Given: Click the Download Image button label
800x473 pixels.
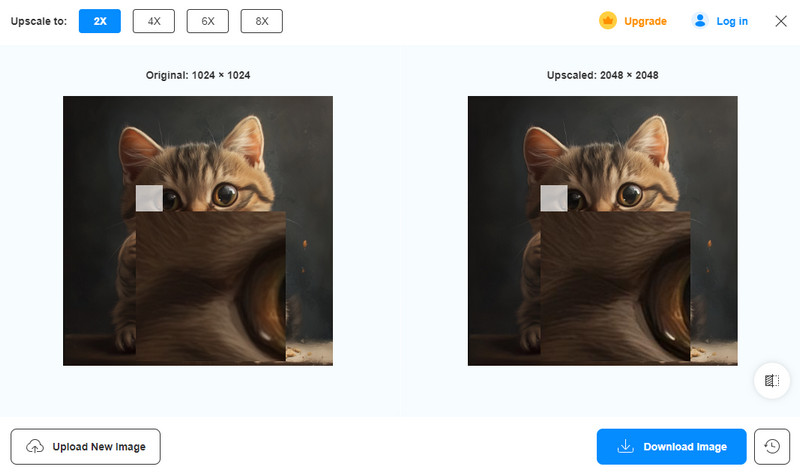Looking at the screenshot, I should pyautogui.click(x=684, y=447).
